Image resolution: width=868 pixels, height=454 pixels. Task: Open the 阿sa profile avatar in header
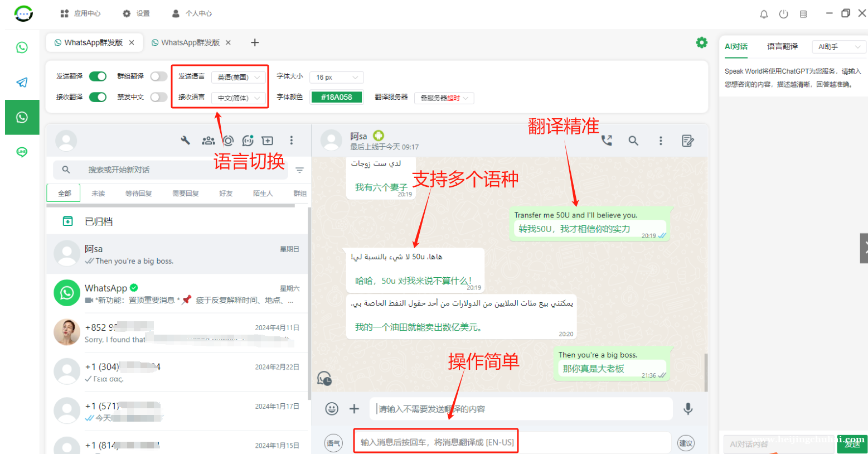(331, 141)
